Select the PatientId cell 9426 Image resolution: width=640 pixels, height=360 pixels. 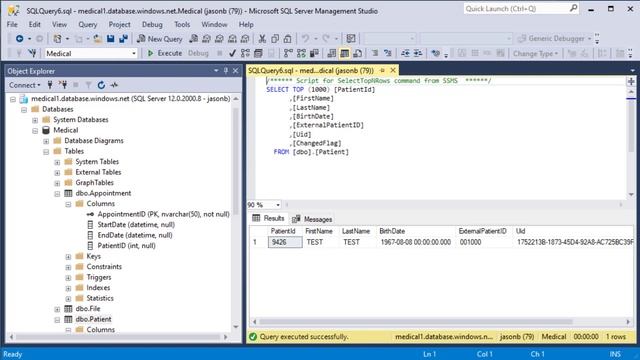click(285, 242)
